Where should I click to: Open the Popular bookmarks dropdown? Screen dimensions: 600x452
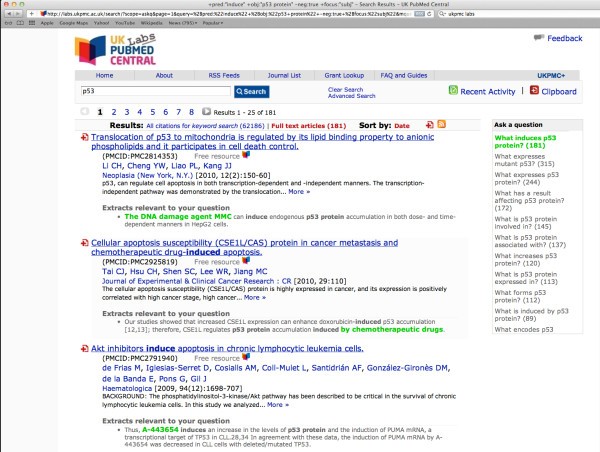[213, 23]
